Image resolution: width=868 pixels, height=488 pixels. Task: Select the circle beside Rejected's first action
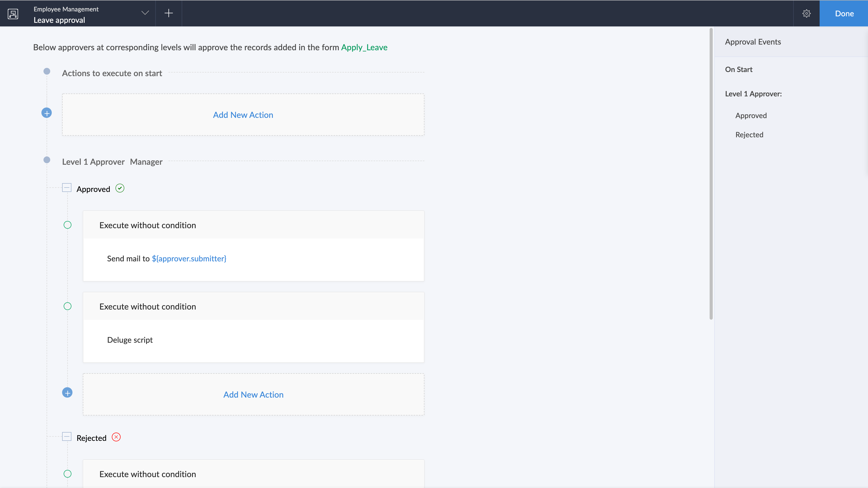[67, 474]
